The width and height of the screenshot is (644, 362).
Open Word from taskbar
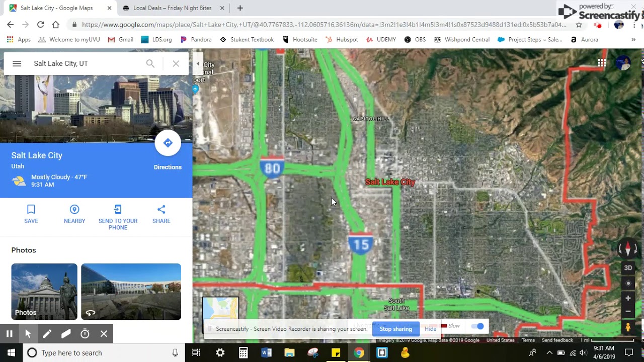(266, 353)
